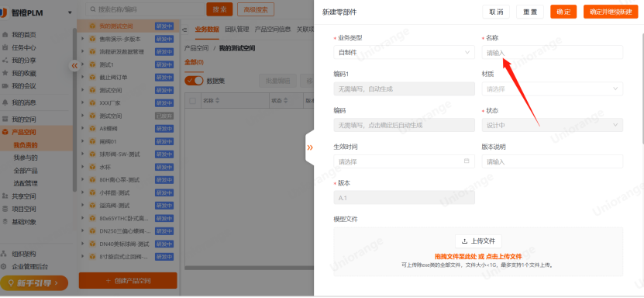Open 我的收藏 star icon in the sidebar

click(5, 73)
